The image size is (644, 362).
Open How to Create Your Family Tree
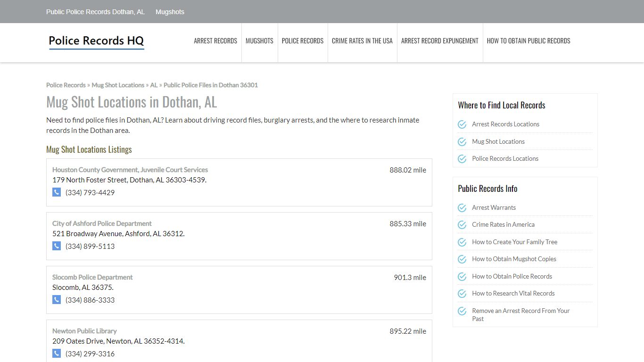514,242
